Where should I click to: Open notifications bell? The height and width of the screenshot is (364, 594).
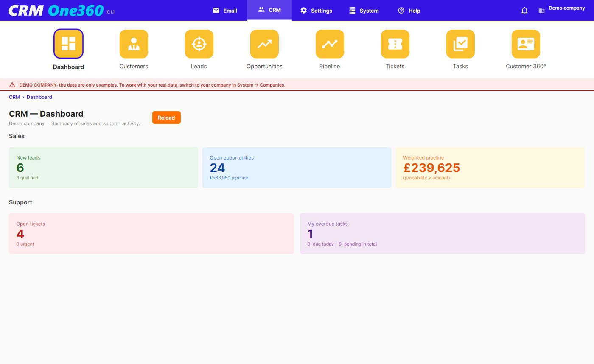point(524,11)
